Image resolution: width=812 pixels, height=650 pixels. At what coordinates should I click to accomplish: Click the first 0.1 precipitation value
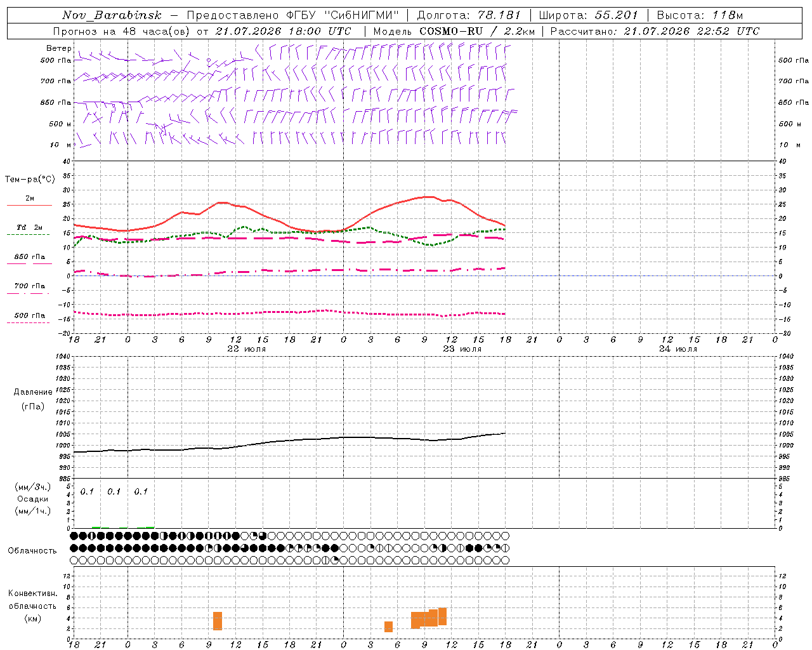pos(87,491)
